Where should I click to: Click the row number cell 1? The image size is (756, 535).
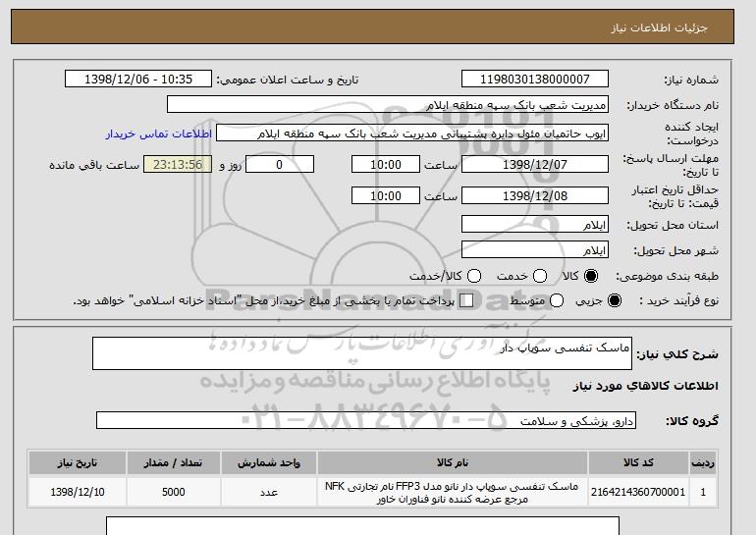point(703,492)
